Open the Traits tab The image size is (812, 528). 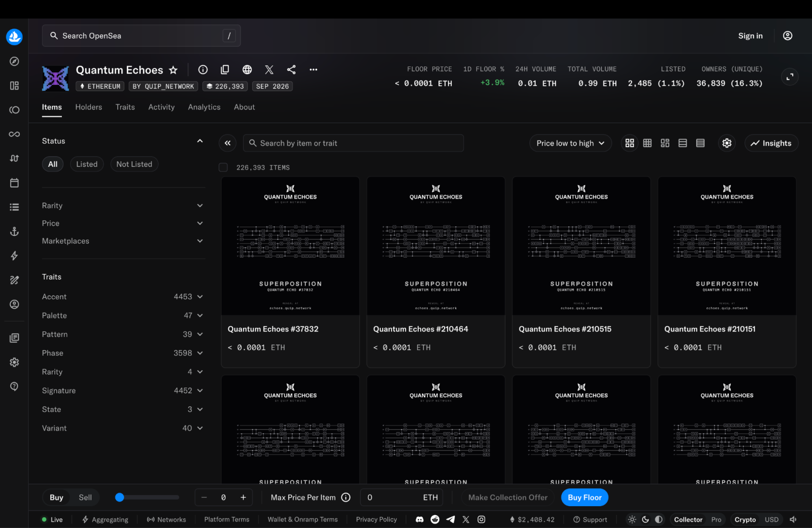click(x=125, y=107)
